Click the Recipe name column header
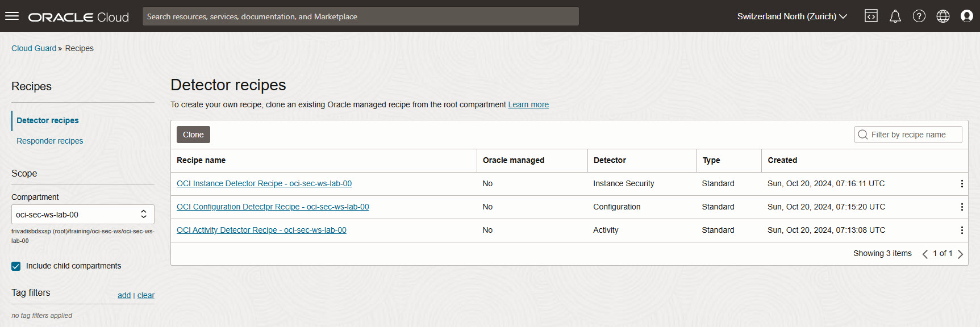The width and height of the screenshot is (980, 327). coord(201,160)
